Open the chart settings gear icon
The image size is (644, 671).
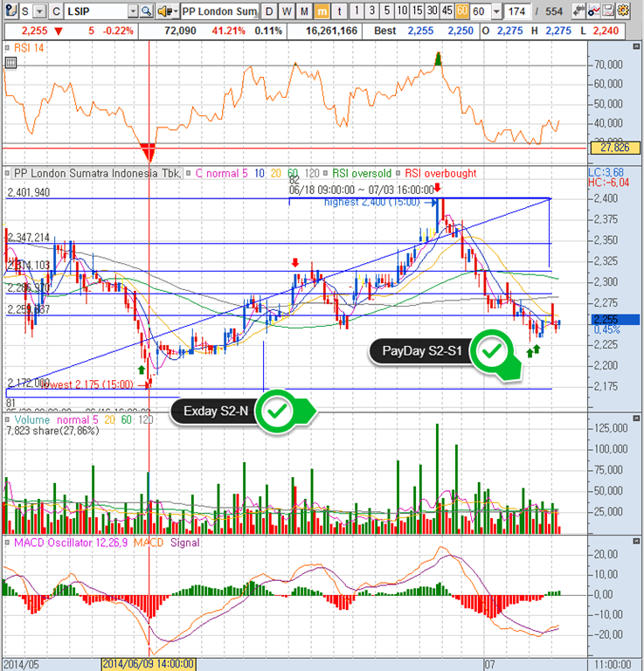(x=623, y=10)
